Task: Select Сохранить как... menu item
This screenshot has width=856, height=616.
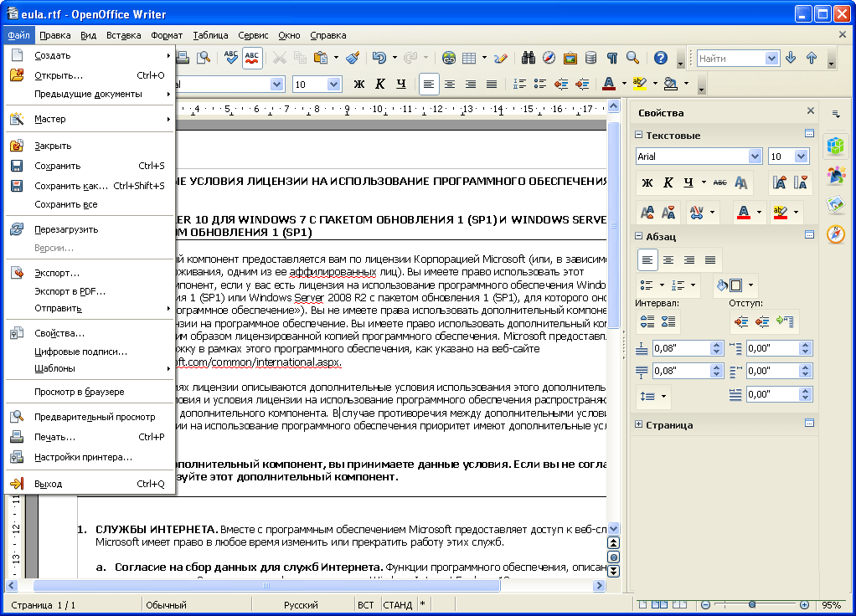Action: [x=90, y=186]
